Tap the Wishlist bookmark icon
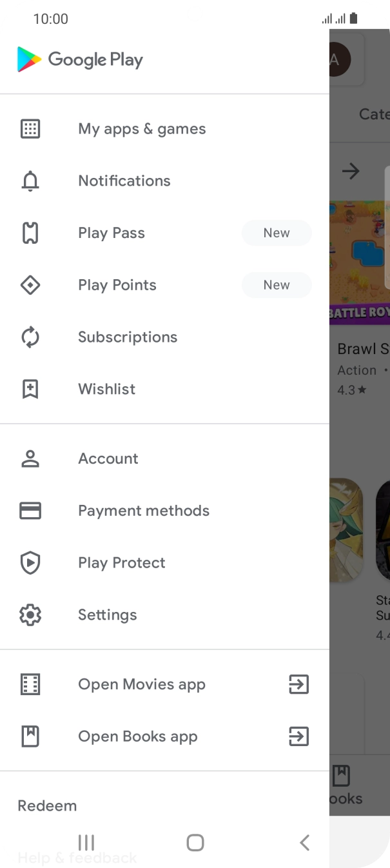390x868 pixels. click(30, 390)
